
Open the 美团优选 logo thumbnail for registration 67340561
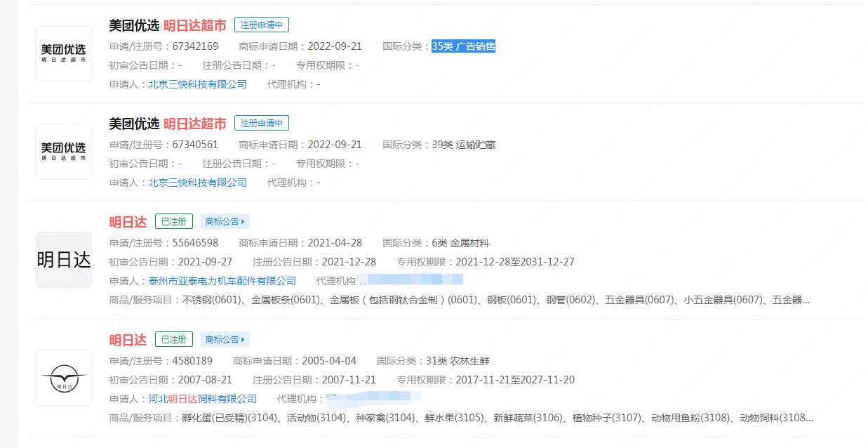[64, 152]
